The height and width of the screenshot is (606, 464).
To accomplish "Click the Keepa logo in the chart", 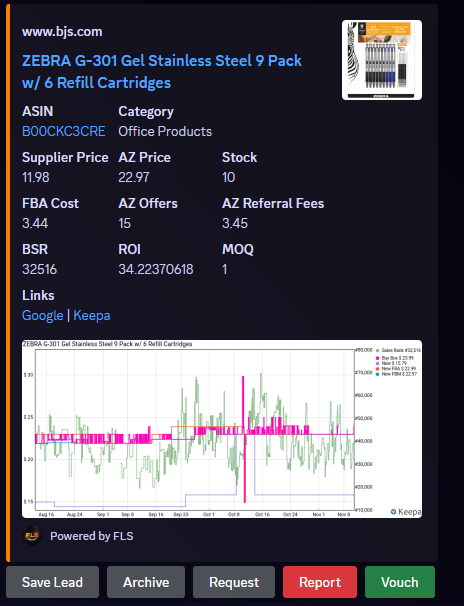I will point(406,512).
